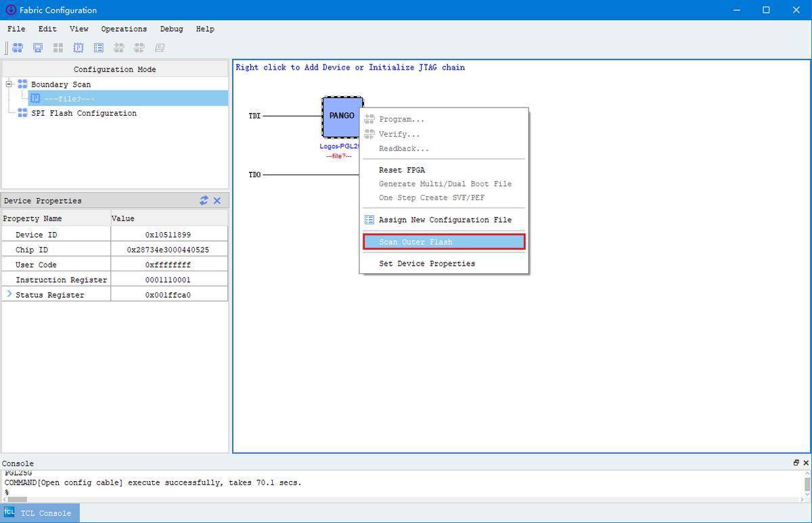The image size is (812, 523).
Task: Click the TCL Console icon
Action: pyautogui.click(x=9, y=512)
